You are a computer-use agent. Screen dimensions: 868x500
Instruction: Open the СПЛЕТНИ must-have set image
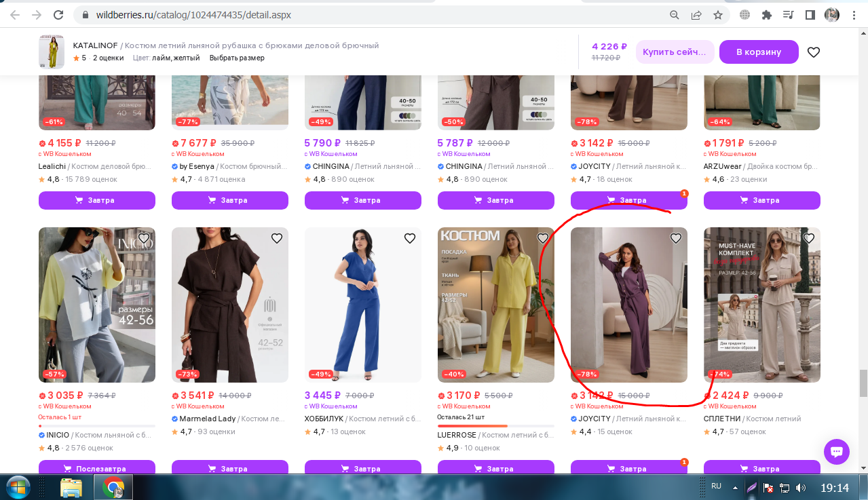[762, 305]
